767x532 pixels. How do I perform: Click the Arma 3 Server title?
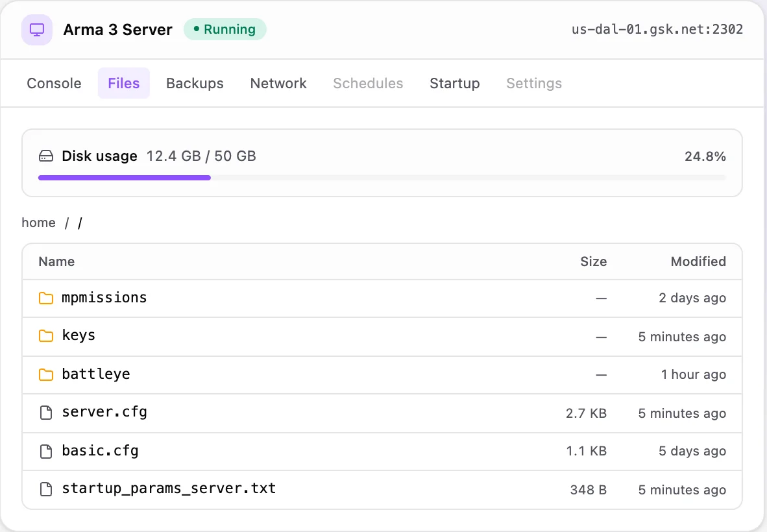[x=118, y=30]
